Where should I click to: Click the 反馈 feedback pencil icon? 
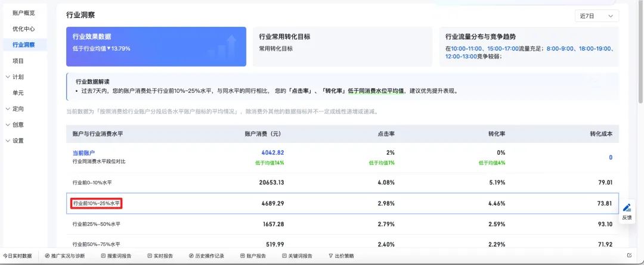point(627,208)
